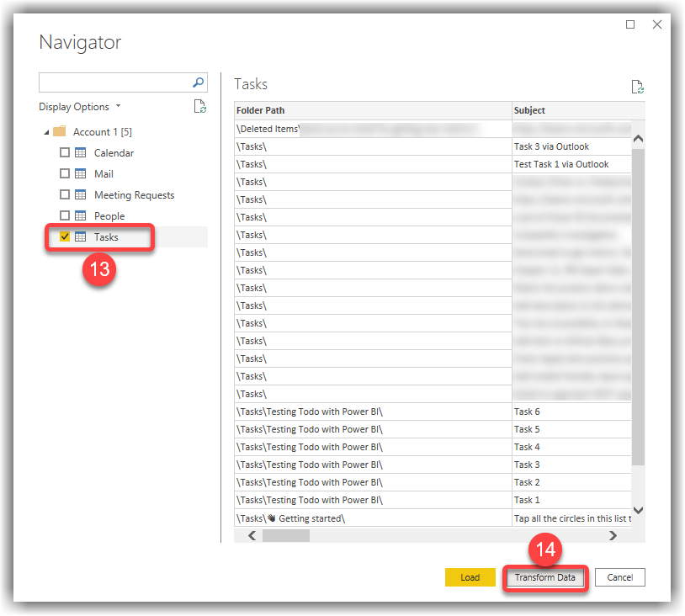Select the Mail tree item label
685x616 pixels.
(104, 174)
